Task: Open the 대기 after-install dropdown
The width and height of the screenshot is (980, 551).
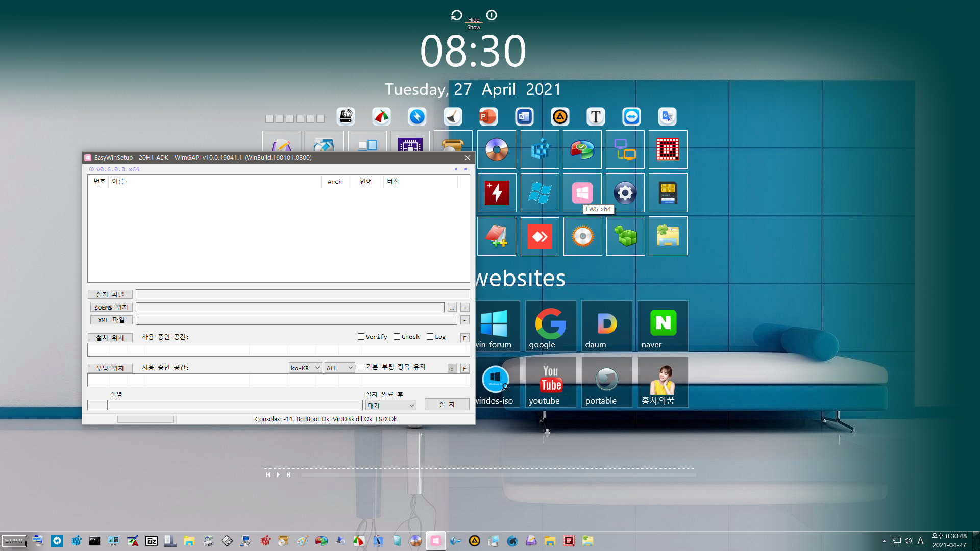Action: click(391, 405)
